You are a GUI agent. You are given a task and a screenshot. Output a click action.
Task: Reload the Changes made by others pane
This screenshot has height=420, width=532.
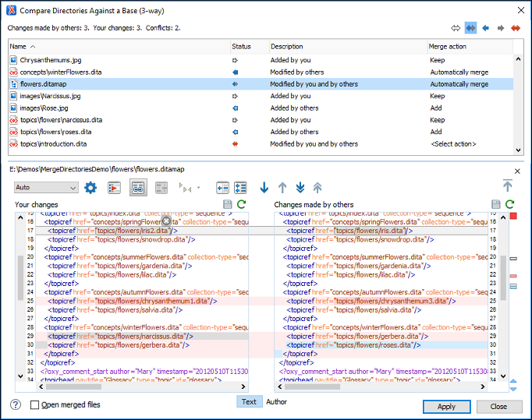pyautogui.click(x=510, y=205)
